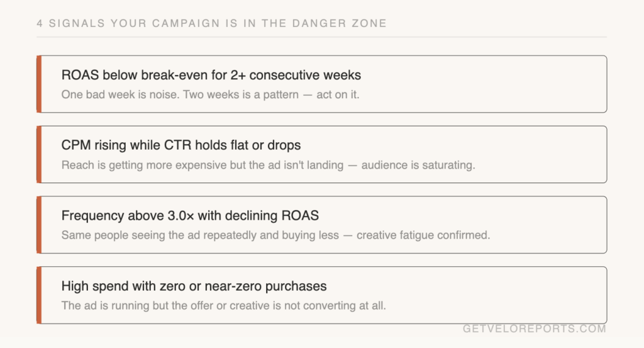Screen dimensions: 644x348
Task: Select the 'Same people seeing the ad' description
Action: point(275,236)
